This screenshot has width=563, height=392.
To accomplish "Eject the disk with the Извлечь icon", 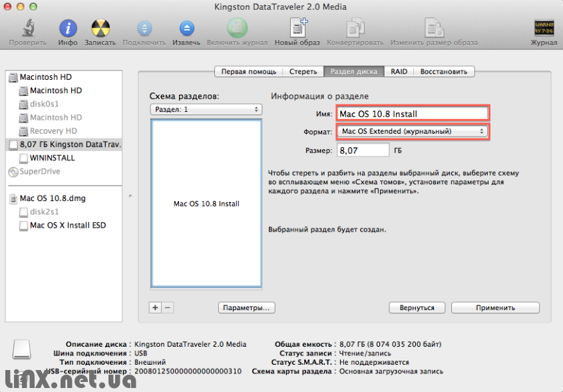I will point(187,28).
